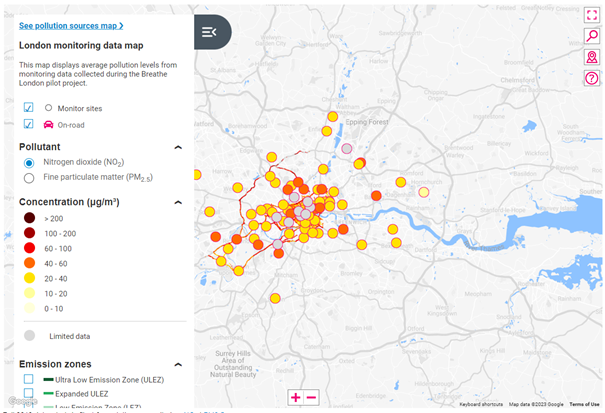Enable Expanded ULEZ checkbox
Image resolution: width=605 pixels, height=413 pixels.
(29, 393)
